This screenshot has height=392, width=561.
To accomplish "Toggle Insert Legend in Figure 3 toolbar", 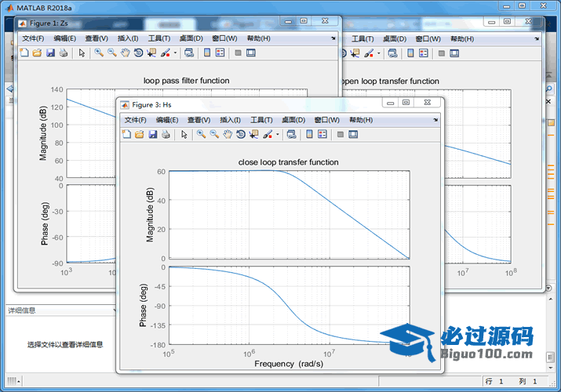I will (x=322, y=135).
